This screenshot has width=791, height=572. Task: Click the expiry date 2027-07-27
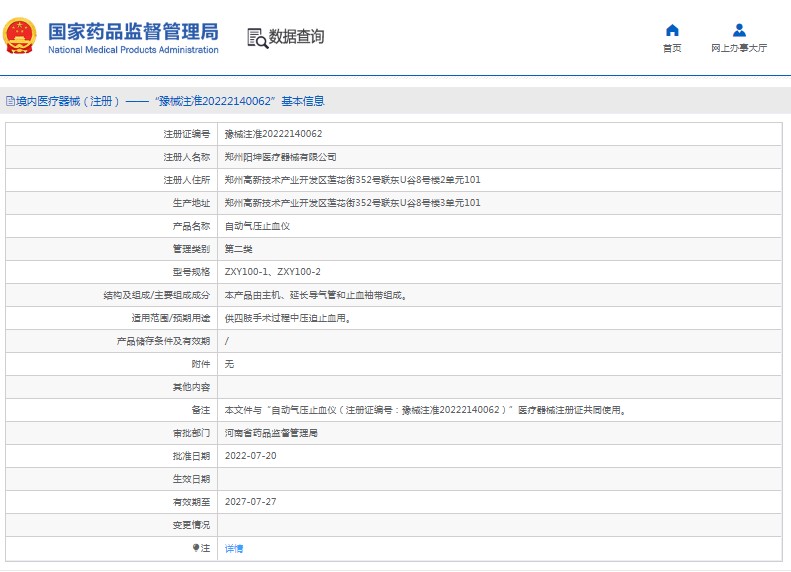point(250,502)
